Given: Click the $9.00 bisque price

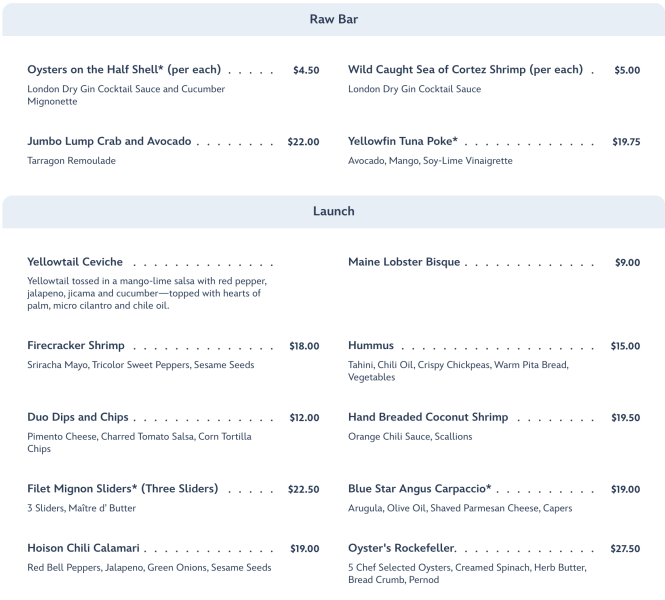Looking at the screenshot, I should click(x=627, y=263).
